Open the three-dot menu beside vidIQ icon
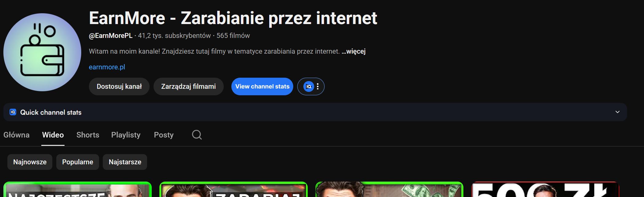Viewport: 644px width, 197px height. point(318,87)
